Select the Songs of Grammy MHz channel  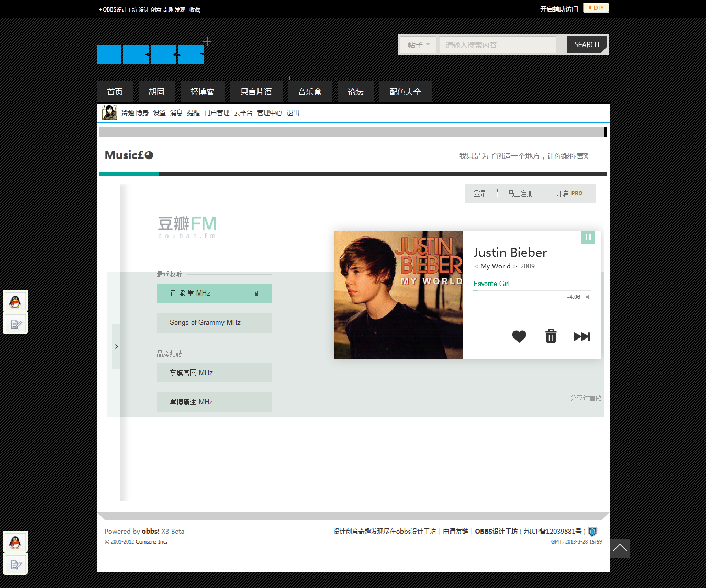click(215, 323)
